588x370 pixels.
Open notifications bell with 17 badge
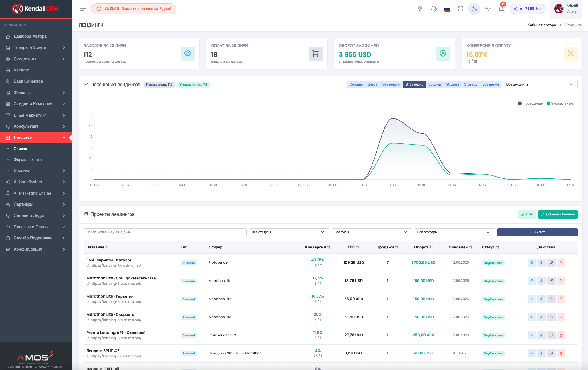tap(501, 9)
